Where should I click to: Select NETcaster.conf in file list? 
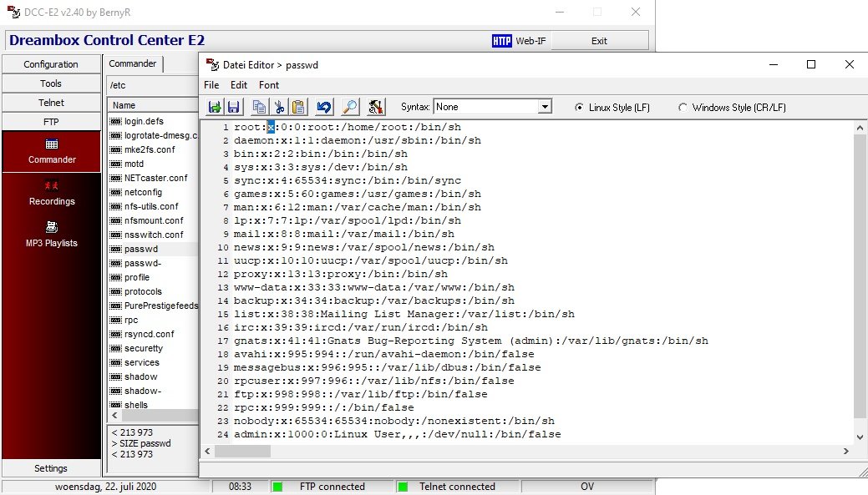tap(155, 178)
